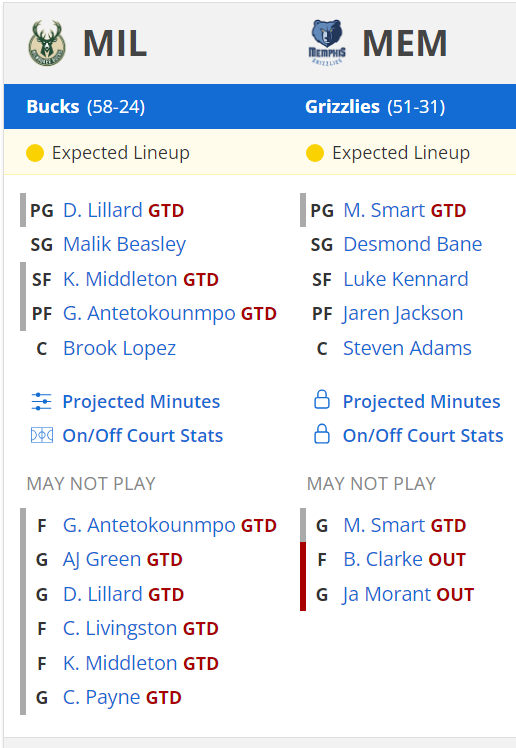Image resolution: width=516 pixels, height=748 pixels.
Task: Select B. Clarke in May Not Play list
Action: pos(383,559)
